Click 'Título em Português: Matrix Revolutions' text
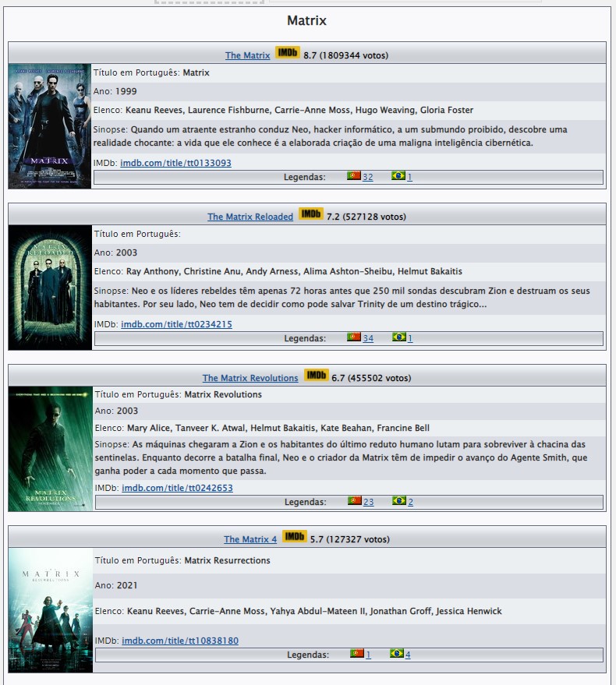This screenshot has width=616, height=685. [x=179, y=394]
